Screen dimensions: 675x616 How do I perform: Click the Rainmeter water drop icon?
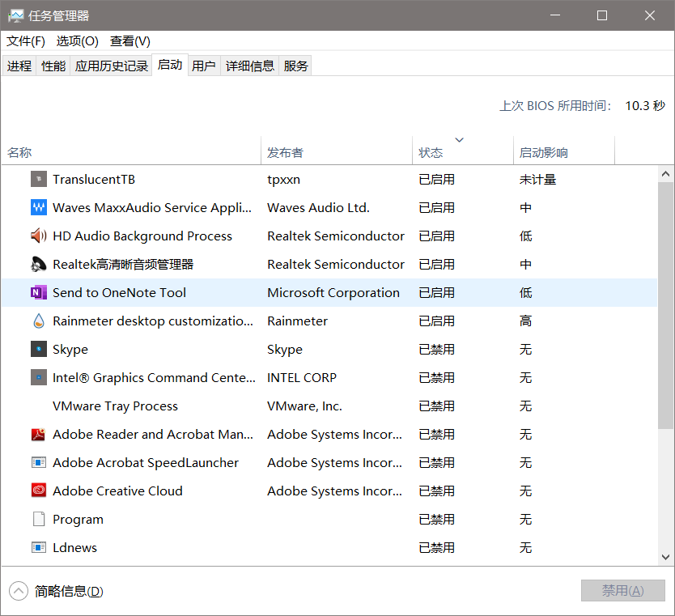(x=39, y=321)
